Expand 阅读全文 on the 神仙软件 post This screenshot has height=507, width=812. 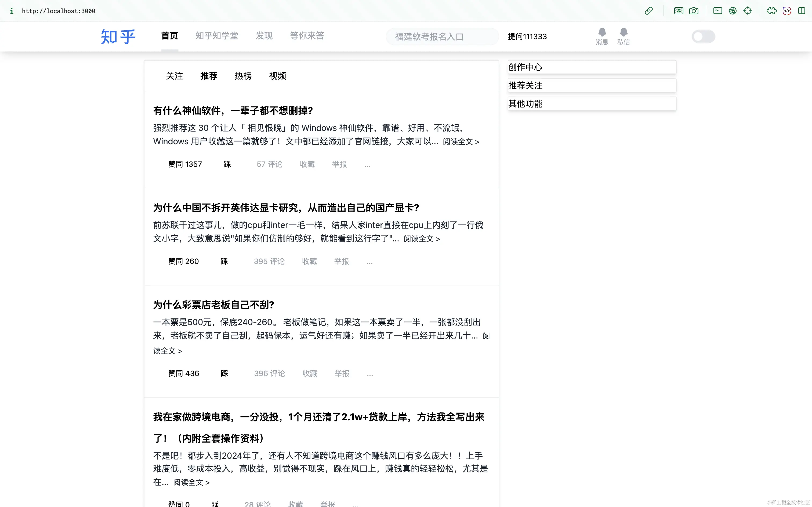click(x=461, y=142)
